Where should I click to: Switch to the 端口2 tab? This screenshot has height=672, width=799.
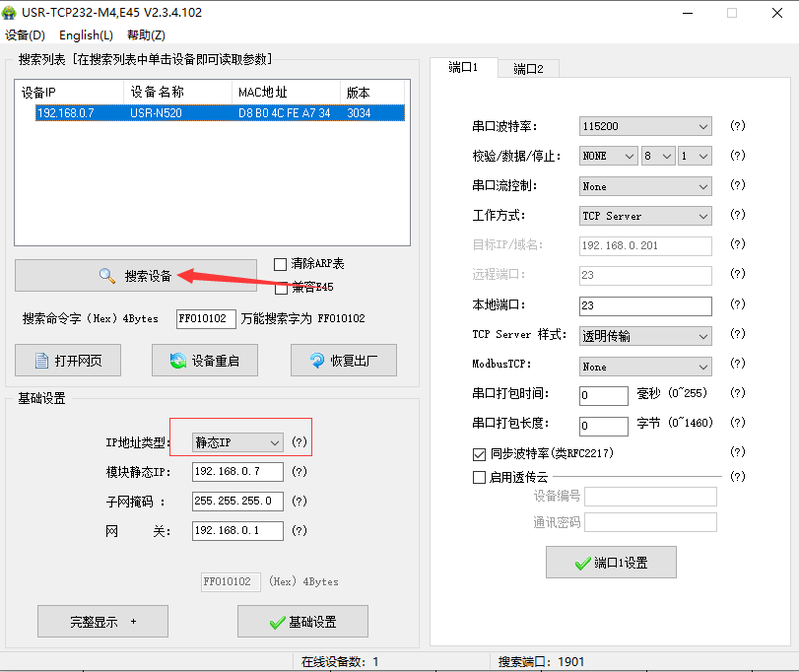tap(528, 68)
